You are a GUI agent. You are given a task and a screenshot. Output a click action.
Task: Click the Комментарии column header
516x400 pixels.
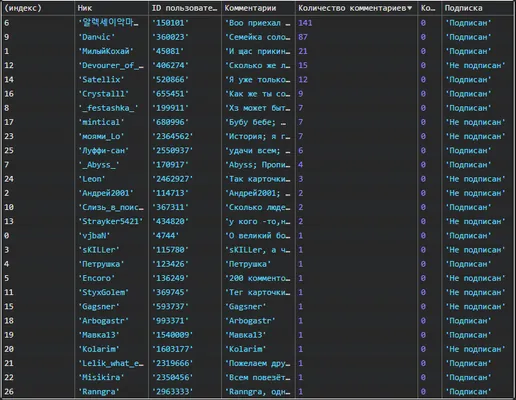(x=258, y=8)
